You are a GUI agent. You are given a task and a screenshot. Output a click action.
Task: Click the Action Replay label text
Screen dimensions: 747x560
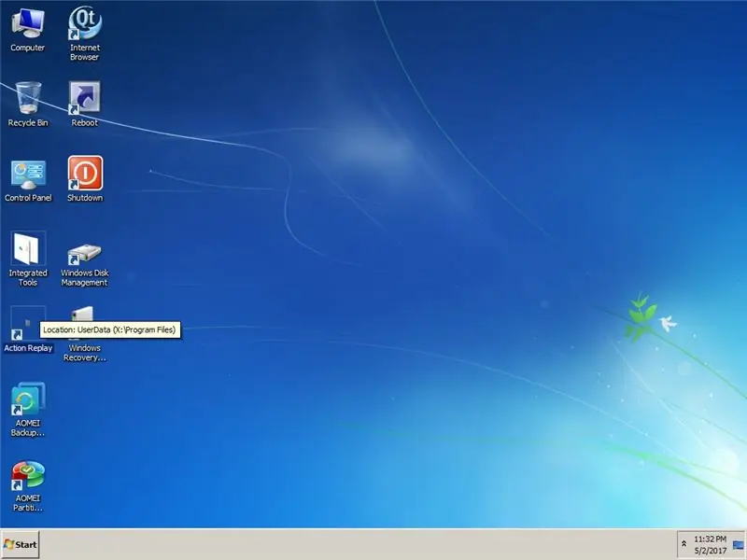[x=28, y=348]
